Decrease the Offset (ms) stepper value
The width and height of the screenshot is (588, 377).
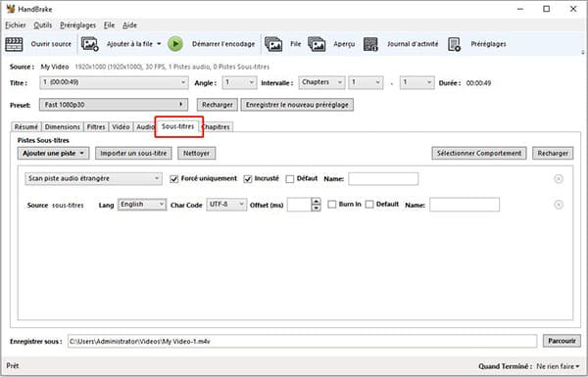point(317,208)
